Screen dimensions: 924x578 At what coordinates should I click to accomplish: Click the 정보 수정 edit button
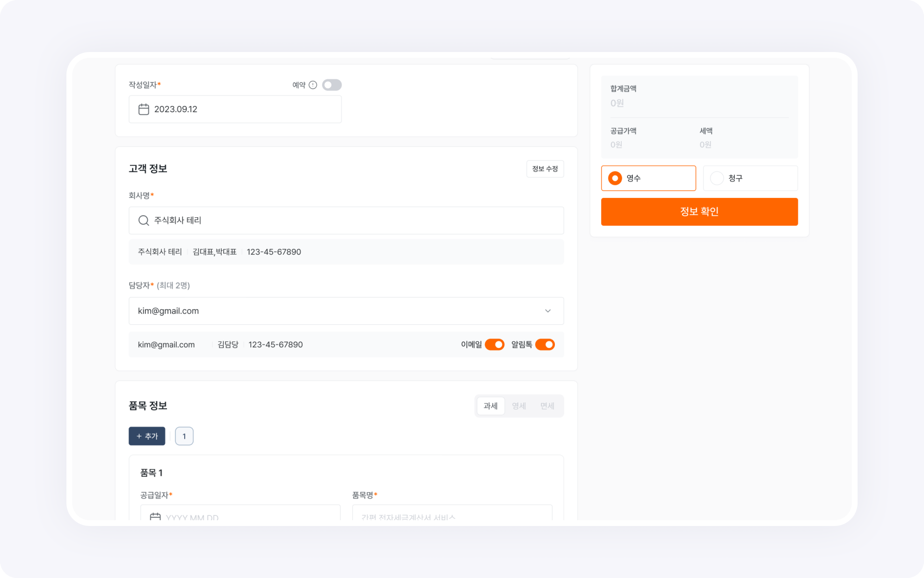pyautogui.click(x=545, y=169)
